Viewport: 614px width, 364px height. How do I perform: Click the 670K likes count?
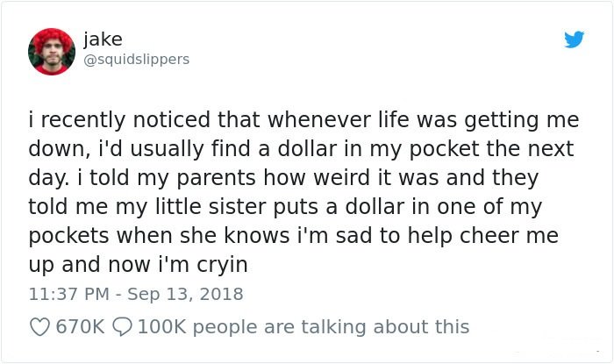(x=81, y=327)
